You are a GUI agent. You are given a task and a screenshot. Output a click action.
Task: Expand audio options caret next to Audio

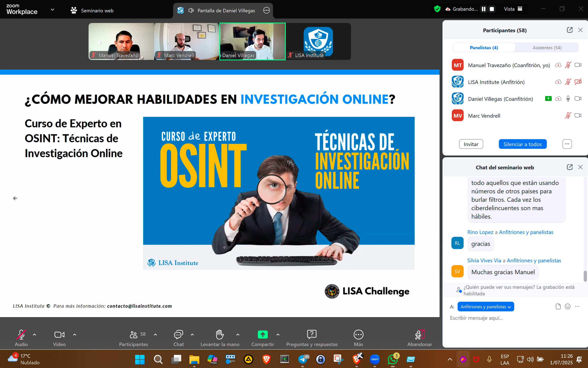[34, 335]
